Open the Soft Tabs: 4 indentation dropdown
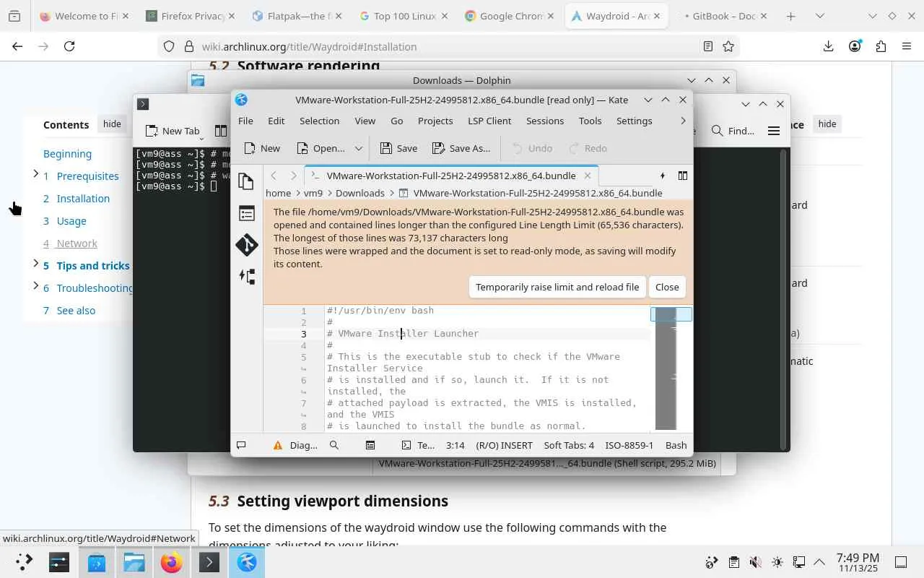 coord(569,445)
